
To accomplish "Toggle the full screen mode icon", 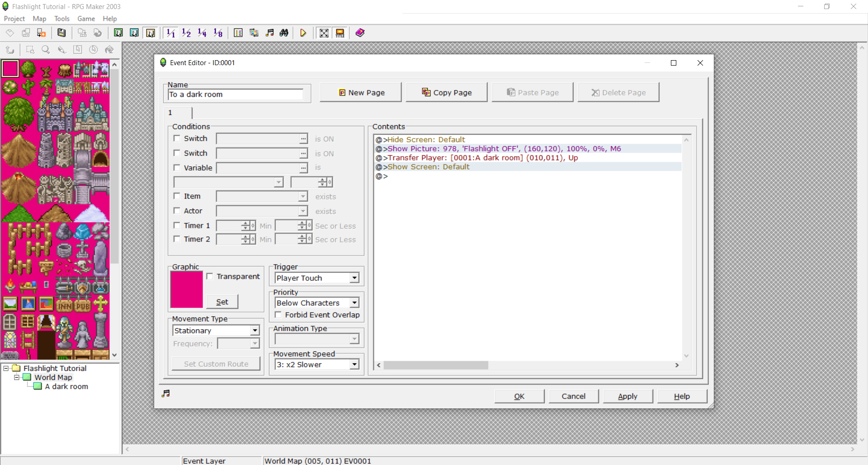I will pyautogui.click(x=324, y=33).
